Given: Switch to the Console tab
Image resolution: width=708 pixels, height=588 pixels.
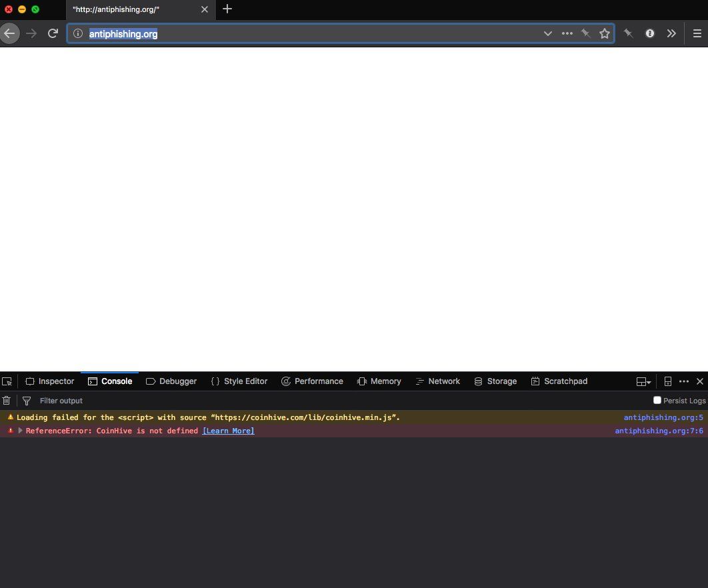Looking at the screenshot, I should [110, 381].
